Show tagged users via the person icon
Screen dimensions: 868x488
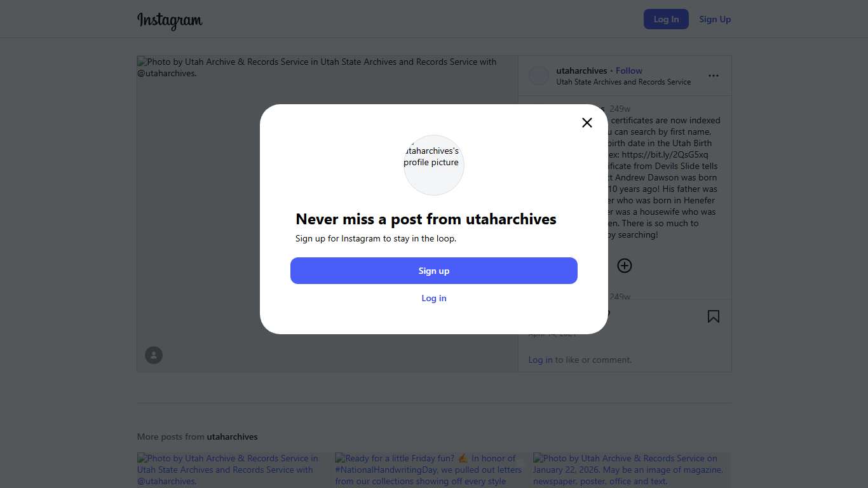click(154, 355)
